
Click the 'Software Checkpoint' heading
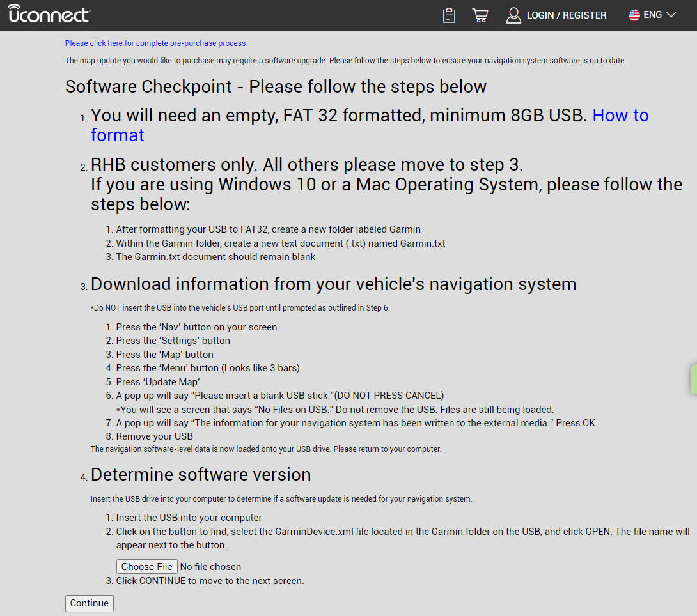click(x=276, y=87)
